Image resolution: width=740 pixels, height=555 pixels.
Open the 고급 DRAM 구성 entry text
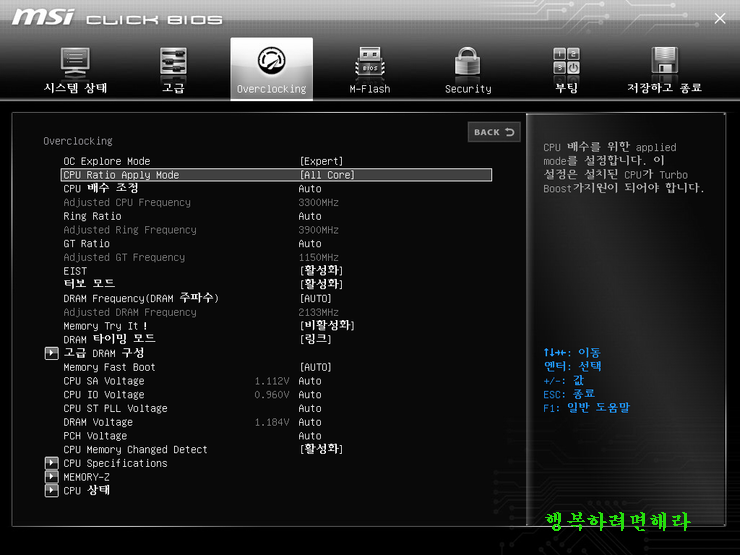click(x=104, y=353)
